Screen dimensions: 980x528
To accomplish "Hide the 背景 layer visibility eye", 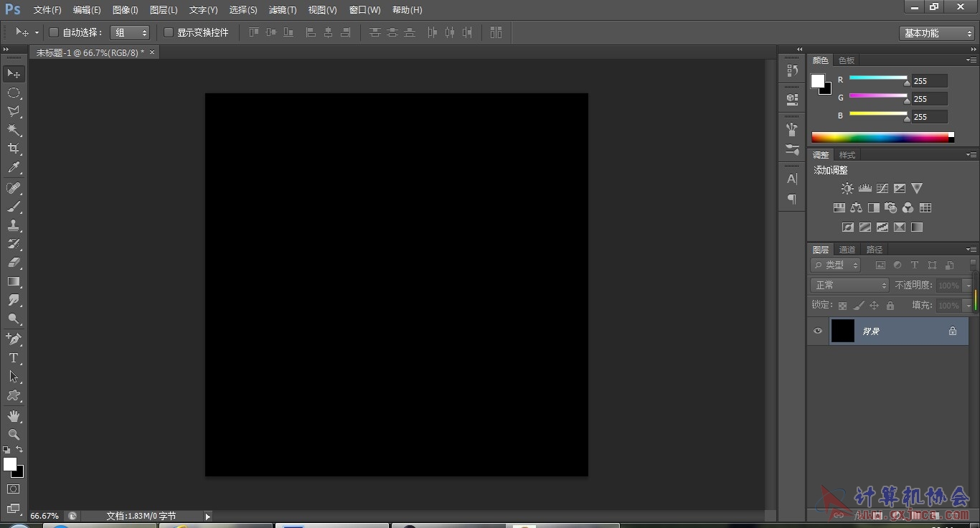I will (818, 331).
